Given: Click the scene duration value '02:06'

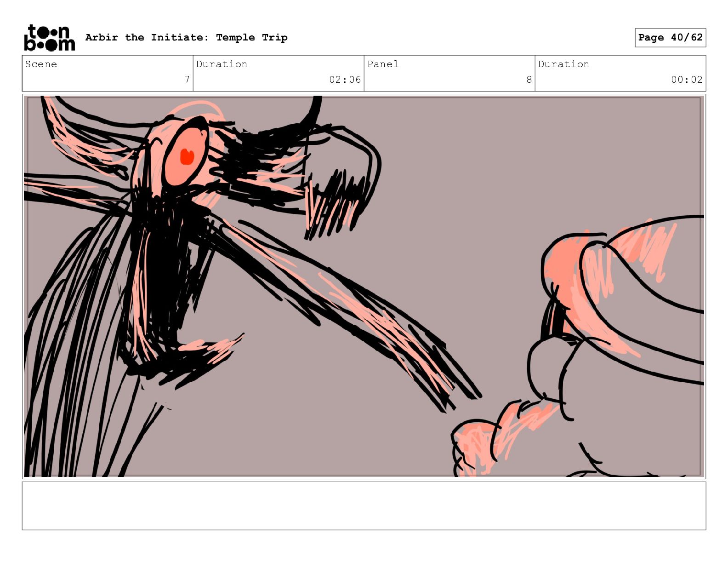Looking at the screenshot, I should click(x=345, y=80).
